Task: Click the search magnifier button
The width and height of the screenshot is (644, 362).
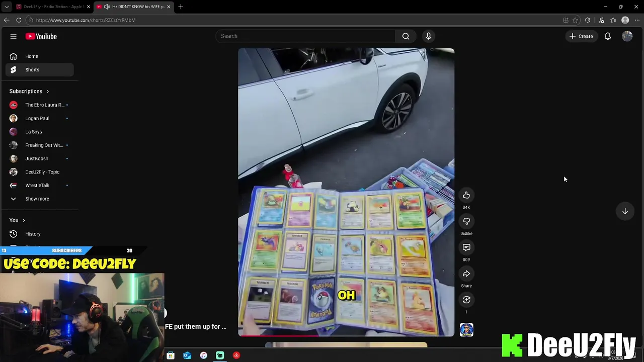Action: (x=406, y=36)
